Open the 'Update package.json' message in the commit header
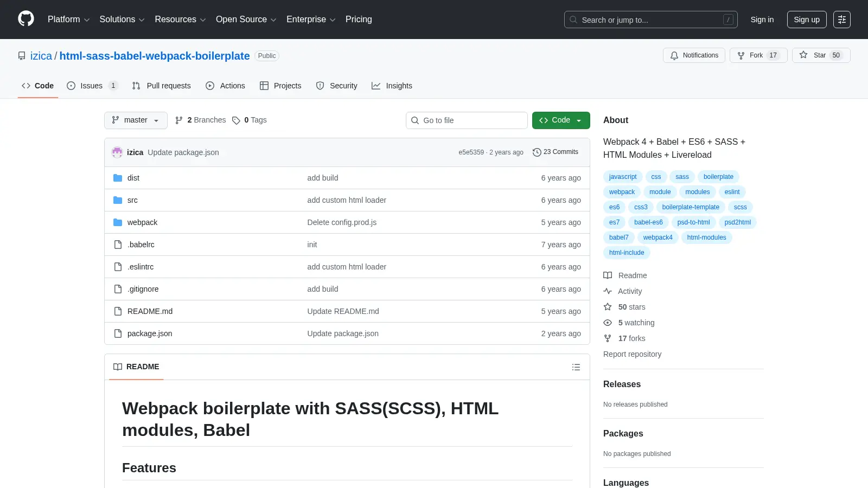Screen dimensions: 868x488 click(x=183, y=152)
